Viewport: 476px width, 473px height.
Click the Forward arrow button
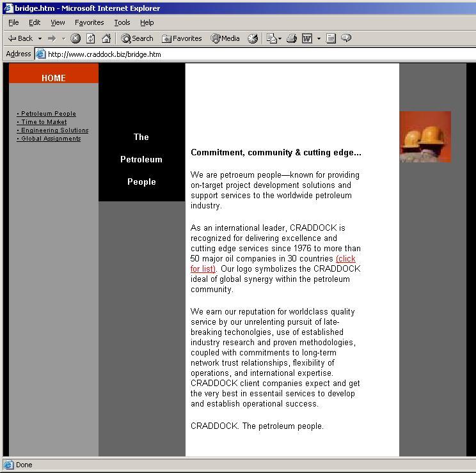[52, 38]
